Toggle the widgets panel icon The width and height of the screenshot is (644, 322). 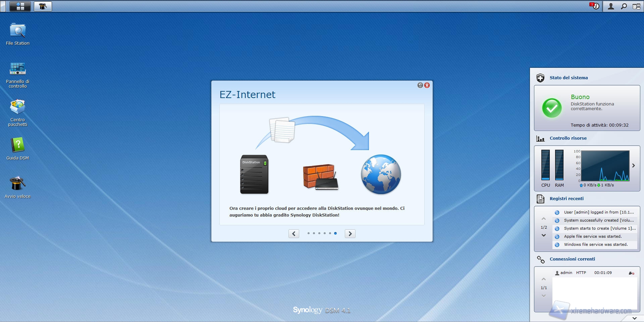pyautogui.click(x=636, y=6)
